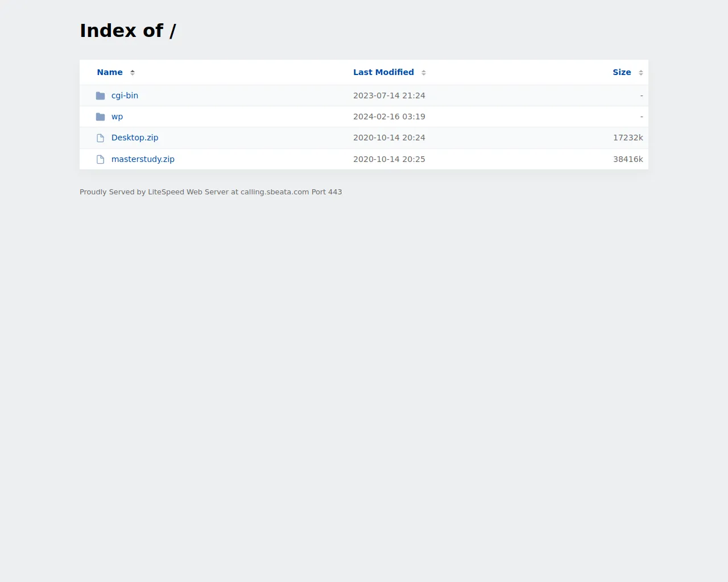The height and width of the screenshot is (582, 728).
Task: Click sort arrows next to Name
Action: pyautogui.click(x=133, y=73)
